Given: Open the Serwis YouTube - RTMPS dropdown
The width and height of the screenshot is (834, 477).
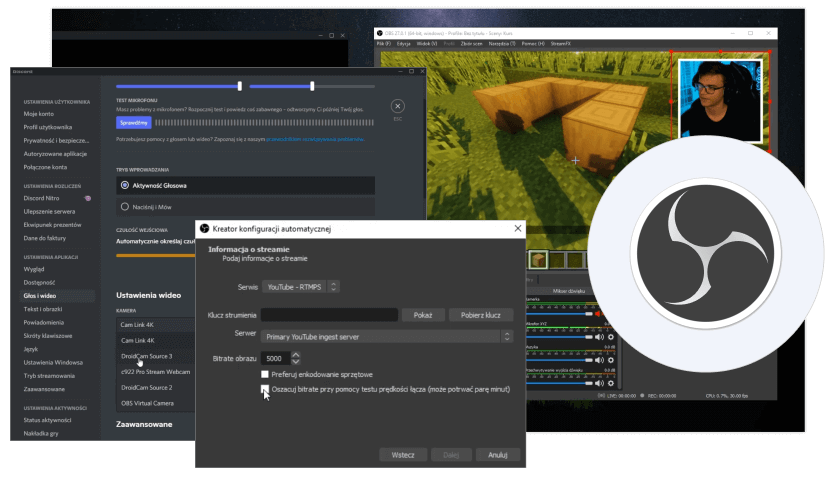Looking at the screenshot, I should coord(301,287).
